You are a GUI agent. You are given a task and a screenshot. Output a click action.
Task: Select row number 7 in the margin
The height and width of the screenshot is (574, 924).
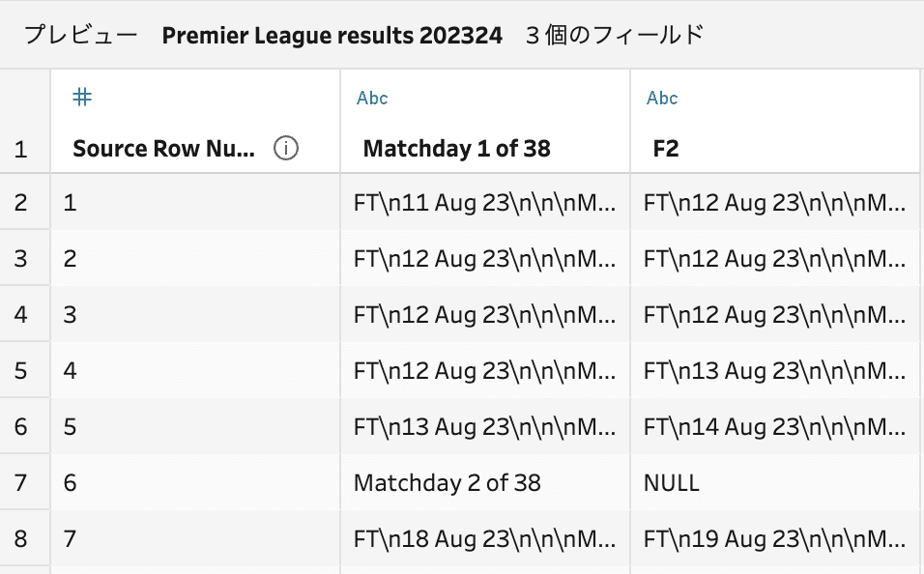[20, 482]
